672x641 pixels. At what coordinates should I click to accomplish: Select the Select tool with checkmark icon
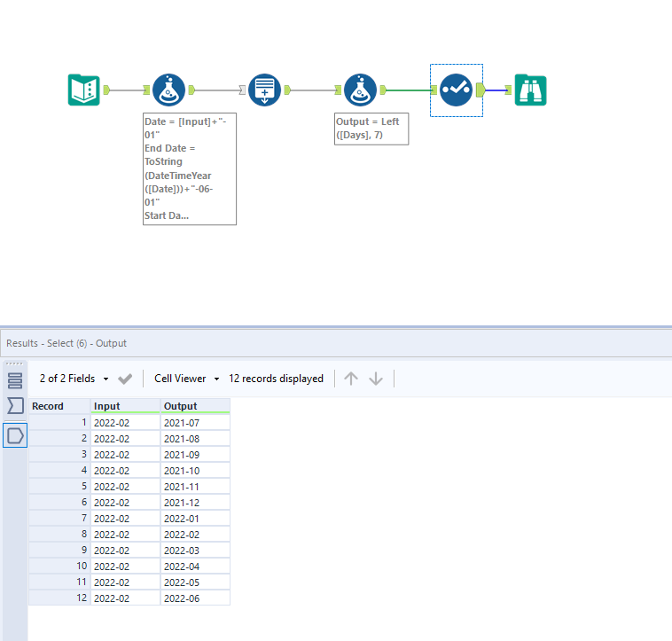pyautogui.click(x=456, y=90)
